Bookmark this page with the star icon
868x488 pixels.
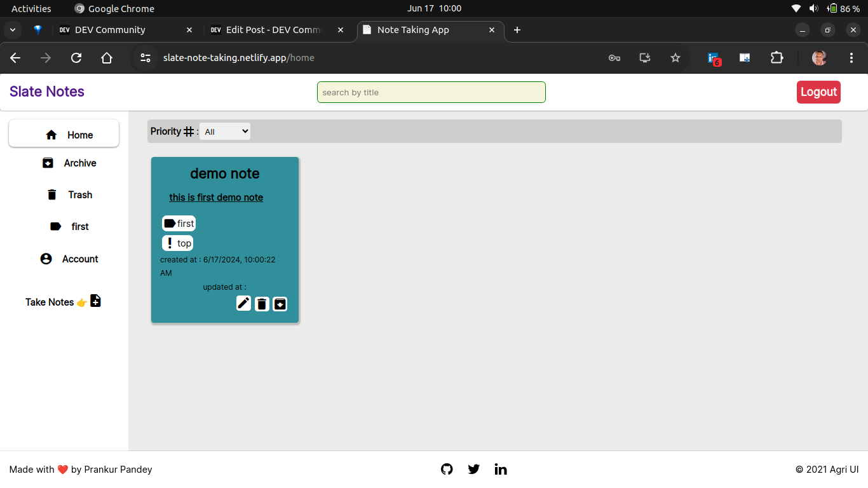[675, 58]
